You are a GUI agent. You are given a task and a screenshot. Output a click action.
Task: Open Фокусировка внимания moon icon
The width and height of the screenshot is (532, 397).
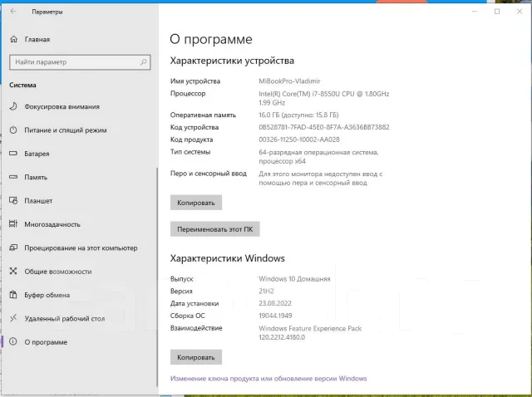pyautogui.click(x=13, y=106)
